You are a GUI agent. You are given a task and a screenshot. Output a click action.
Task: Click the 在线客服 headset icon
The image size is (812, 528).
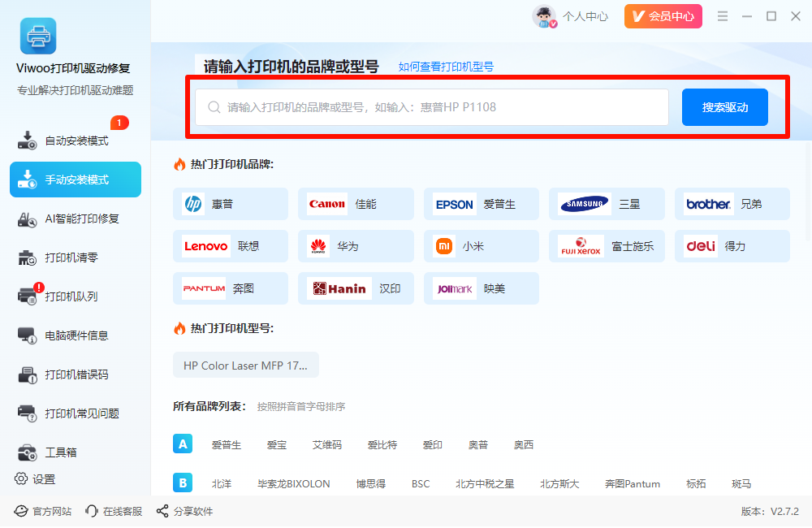(92, 512)
